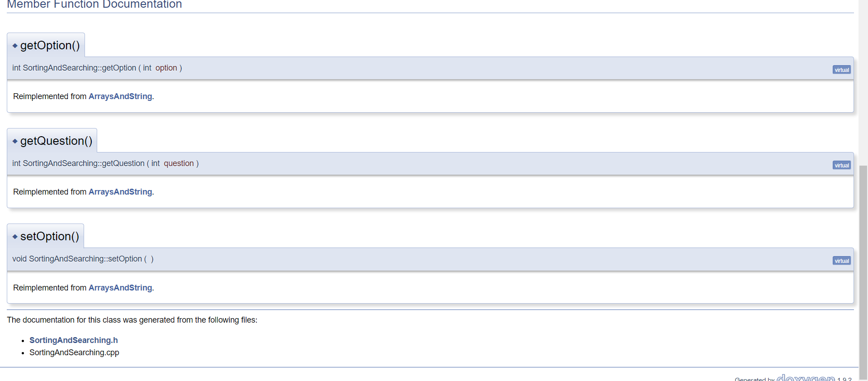Click the 'option' parameter name in getOption
Viewport: 868px width, 381px height.
[x=166, y=68]
